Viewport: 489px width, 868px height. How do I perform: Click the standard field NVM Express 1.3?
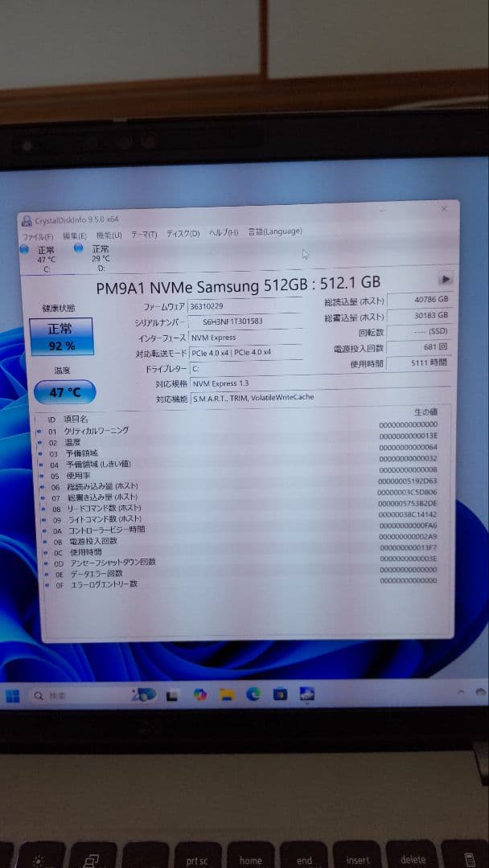pyautogui.click(x=320, y=383)
